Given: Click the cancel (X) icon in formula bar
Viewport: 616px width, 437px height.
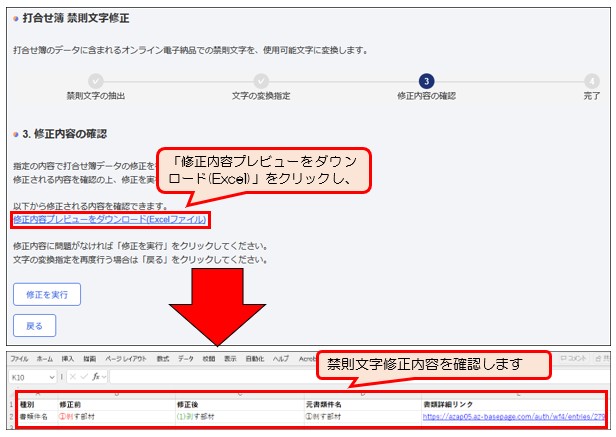Looking at the screenshot, I should pyautogui.click(x=73, y=377).
